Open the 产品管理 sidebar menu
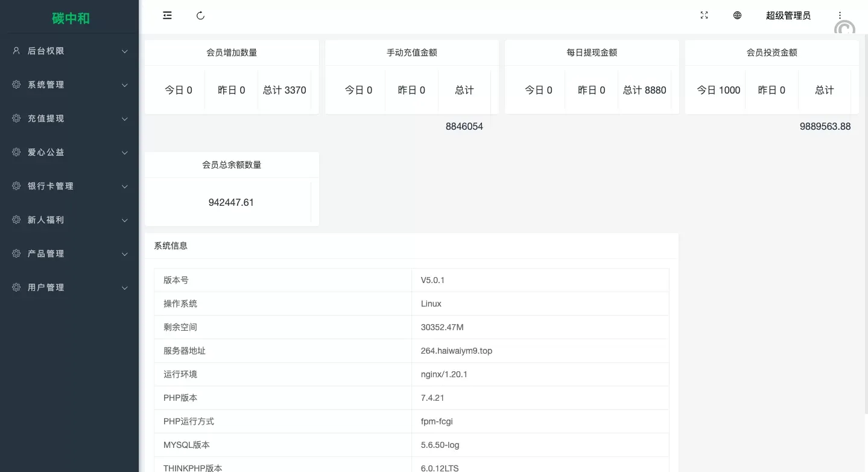The width and height of the screenshot is (868, 472). [46, 254]
